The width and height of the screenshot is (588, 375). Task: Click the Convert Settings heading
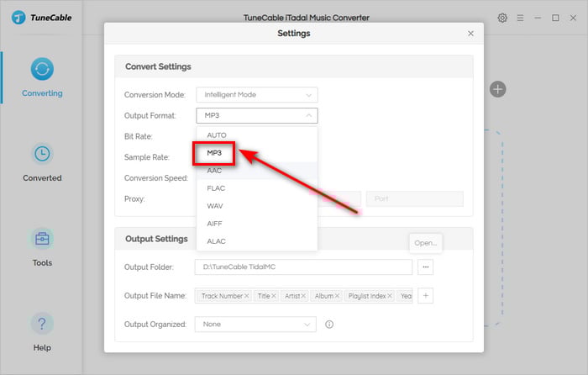158,66
